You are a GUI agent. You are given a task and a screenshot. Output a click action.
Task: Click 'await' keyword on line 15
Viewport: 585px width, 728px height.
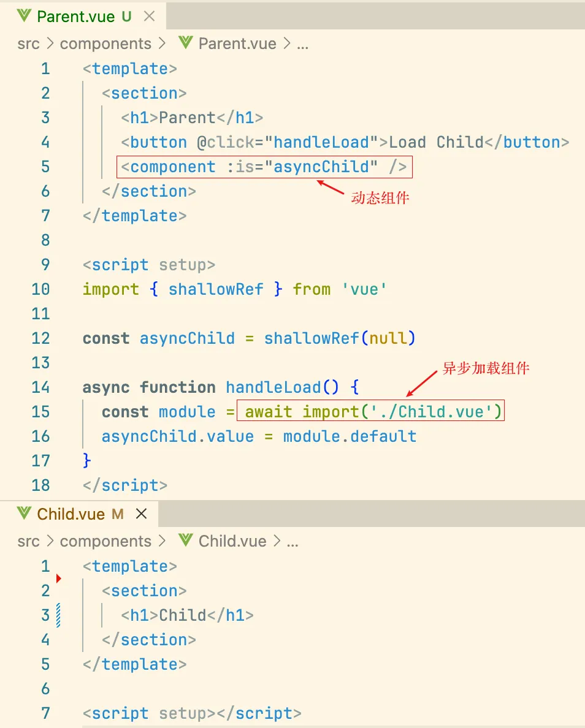tap(269, 412)
